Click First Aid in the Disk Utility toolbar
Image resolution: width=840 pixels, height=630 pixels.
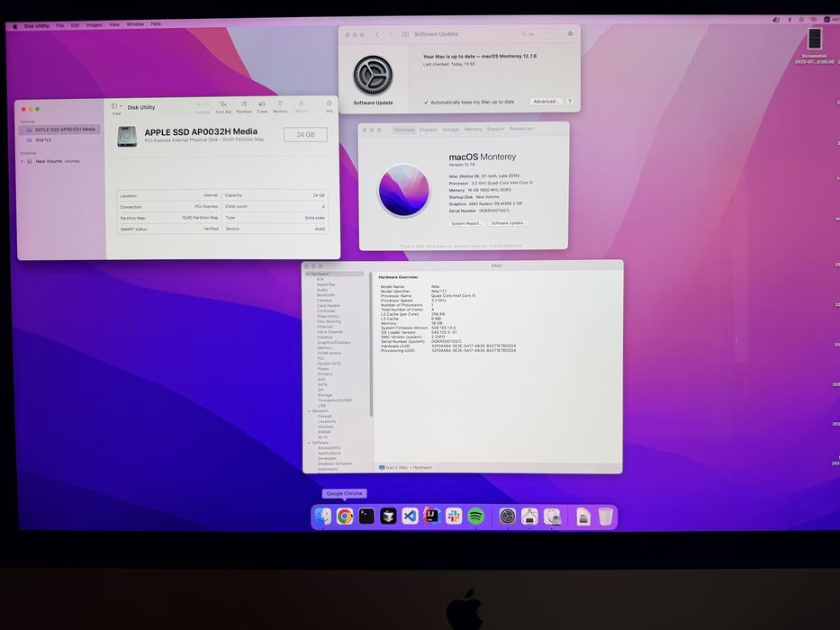point(223,106)
